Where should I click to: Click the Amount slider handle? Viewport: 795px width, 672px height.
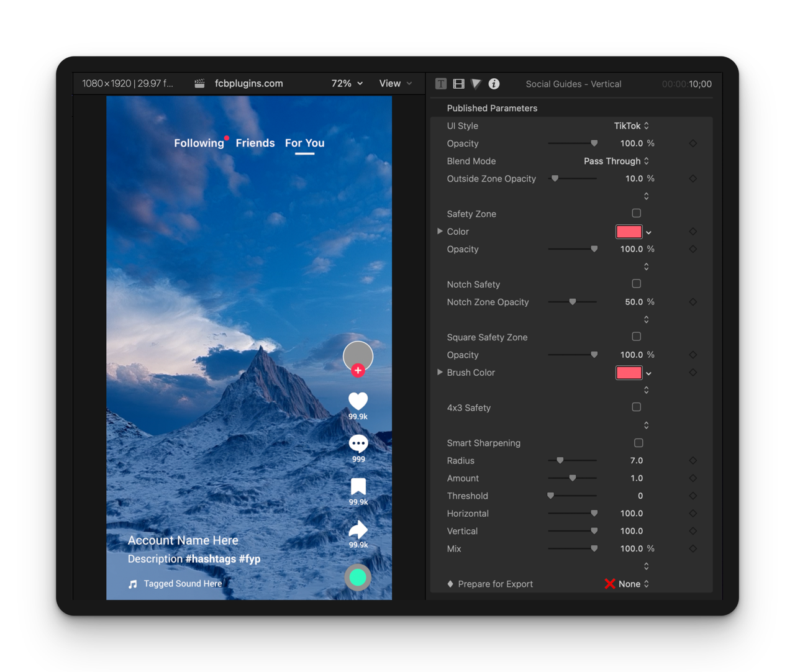[x=573, y=478]
